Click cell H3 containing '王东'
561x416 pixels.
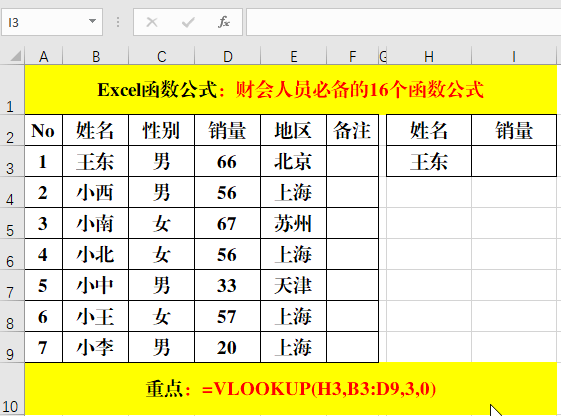click(x=429, y=161)
